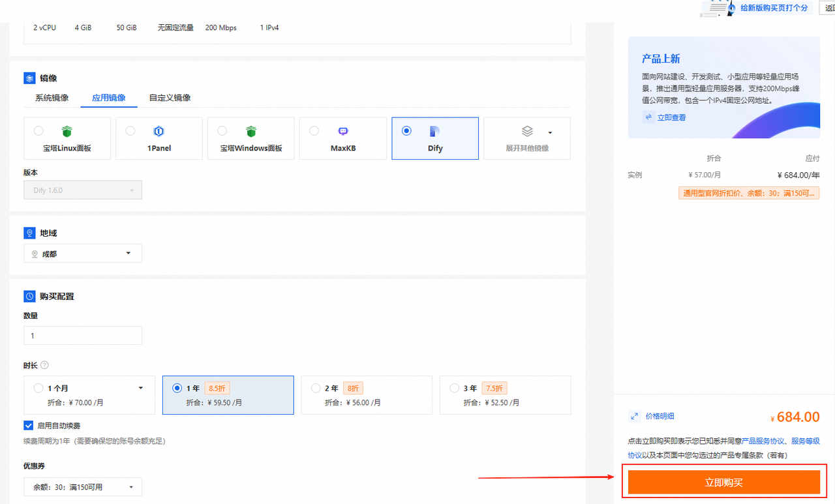835x504 pixels.
Task: Expand the 1 个月 duration dropdown arrow
Action: [140, 388]
